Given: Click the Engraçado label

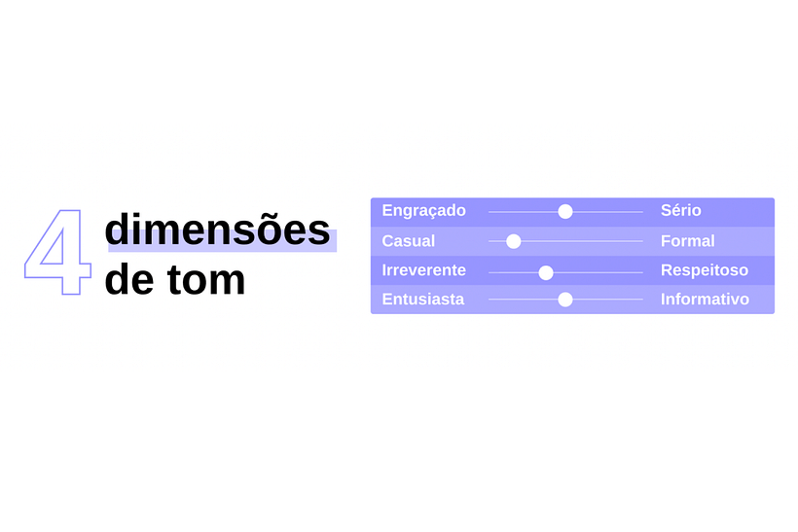Looking at the screenshot, I should click(x=423, y=210).
